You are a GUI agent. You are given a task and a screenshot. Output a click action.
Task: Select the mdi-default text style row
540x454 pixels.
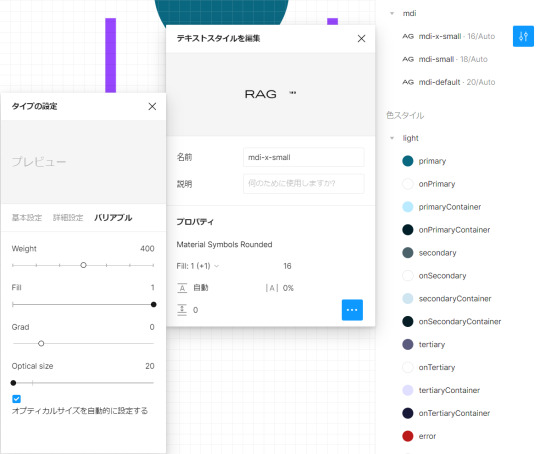click(x=448, y=82)
